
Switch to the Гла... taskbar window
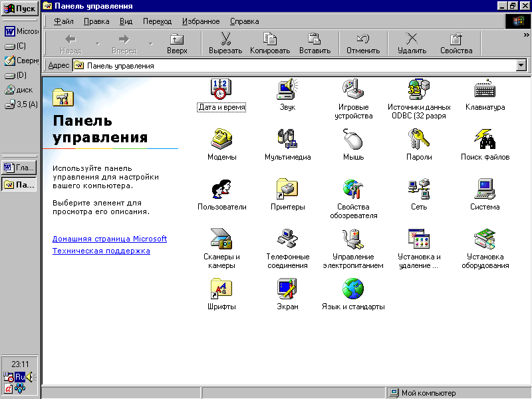[x=19, y=168]
